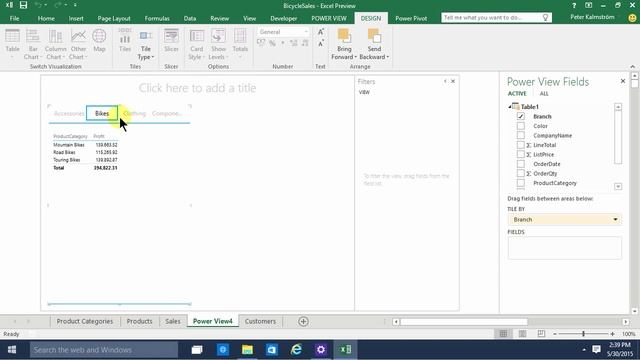Screen dimensions: 640x360
Task: Check the ProductCategory field checkbox
Action: click(521, 183)
